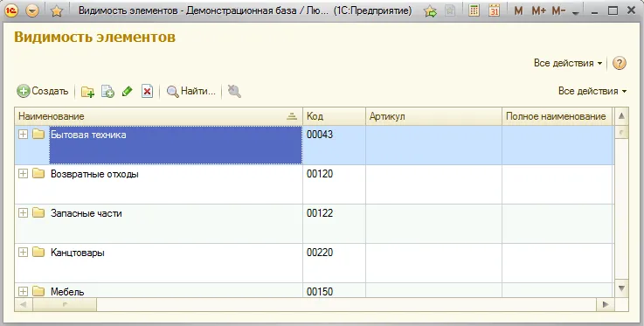Select the Бытовая техника row
Image resolution: width=644 pixels, height=326 pixels.
coord(315,145)
